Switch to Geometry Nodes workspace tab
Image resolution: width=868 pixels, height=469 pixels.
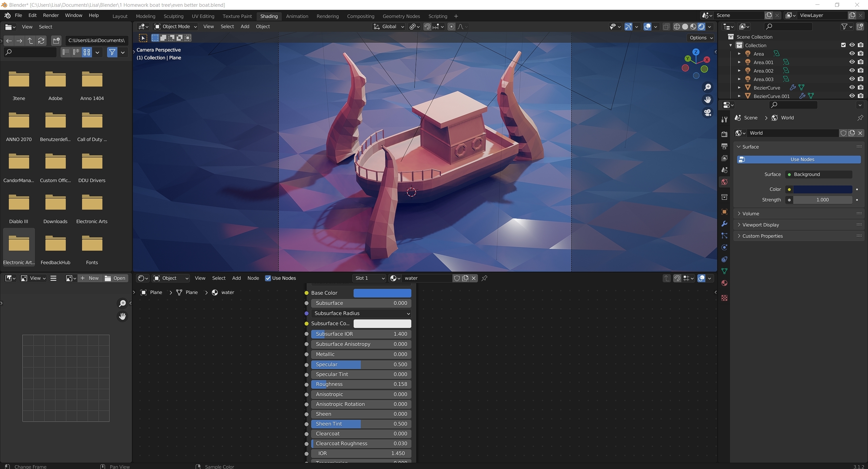click(x=401, y=16)
